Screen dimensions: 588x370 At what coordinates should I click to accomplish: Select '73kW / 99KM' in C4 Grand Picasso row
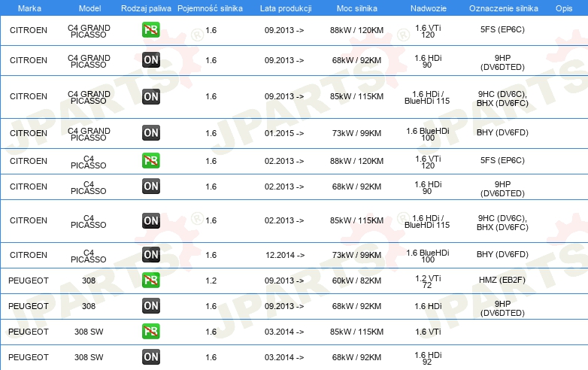click(x=356, y=133)
